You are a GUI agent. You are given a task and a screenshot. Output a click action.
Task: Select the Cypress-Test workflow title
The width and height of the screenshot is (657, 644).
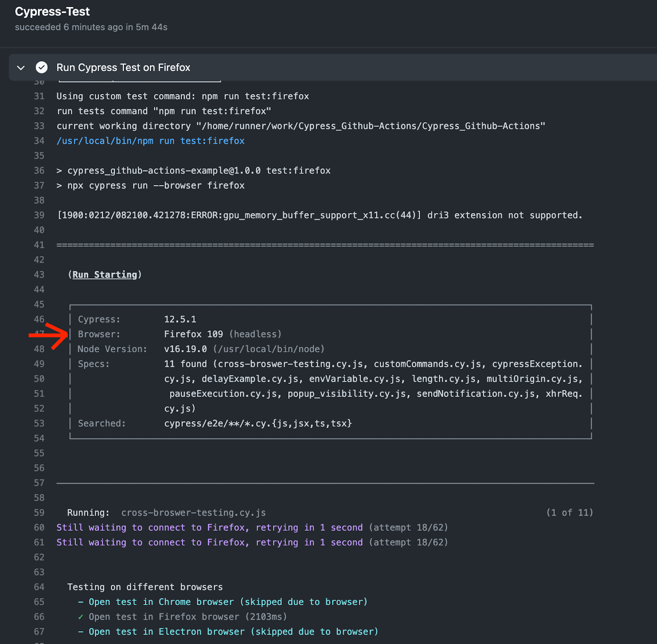pyautogui.click(x=52, y=11)
